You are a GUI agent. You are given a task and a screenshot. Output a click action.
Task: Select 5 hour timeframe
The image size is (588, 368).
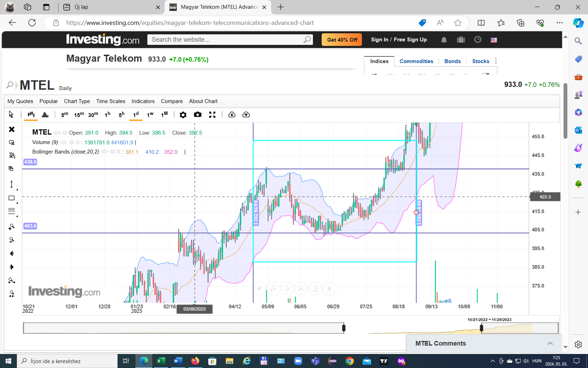(x=121, y=114)
